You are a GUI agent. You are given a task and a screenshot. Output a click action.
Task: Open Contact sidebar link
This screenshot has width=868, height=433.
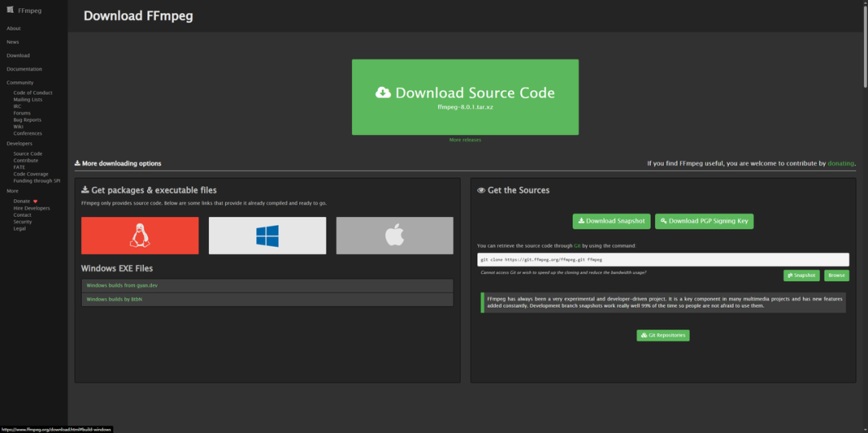click(x=23, y=214)
